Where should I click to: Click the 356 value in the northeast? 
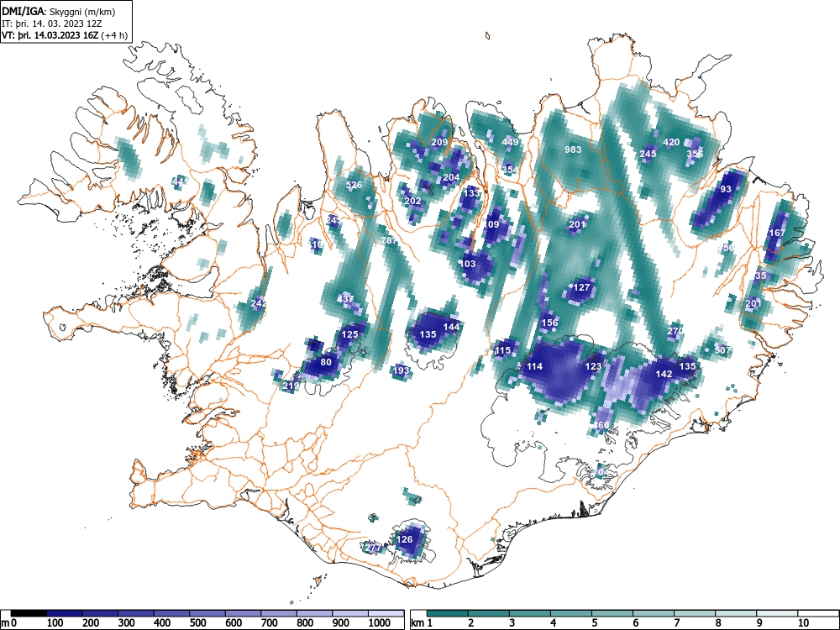tap(695, 154)
